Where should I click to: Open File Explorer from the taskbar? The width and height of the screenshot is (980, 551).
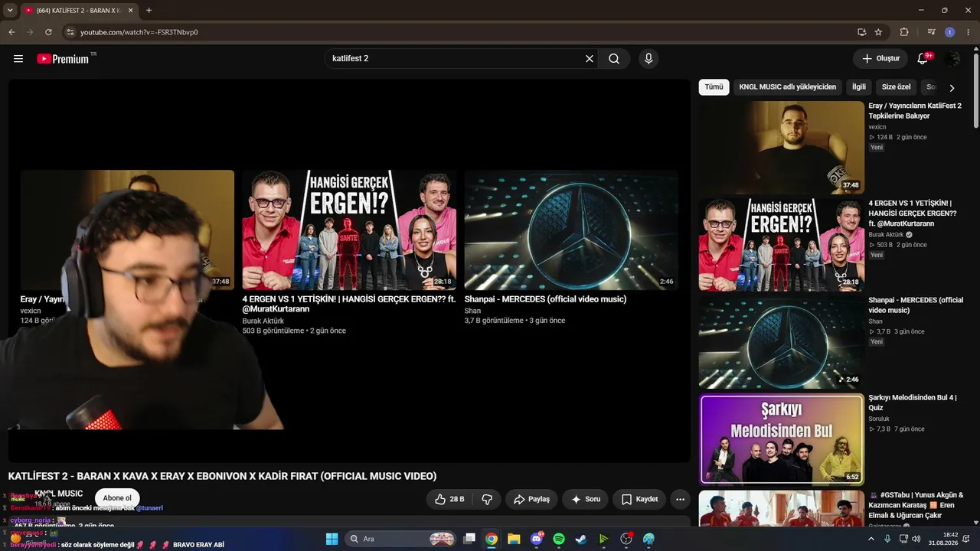coord(514,539)
